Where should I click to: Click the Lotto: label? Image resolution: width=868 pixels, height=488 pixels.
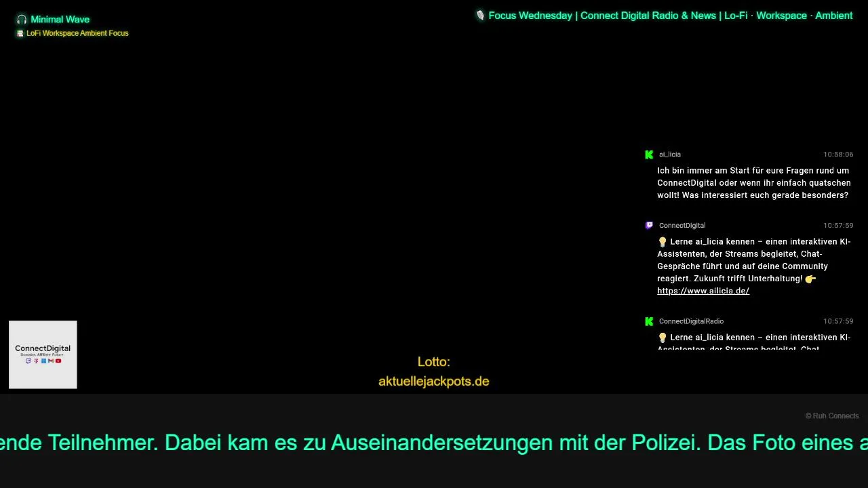[x=434, y=362]
